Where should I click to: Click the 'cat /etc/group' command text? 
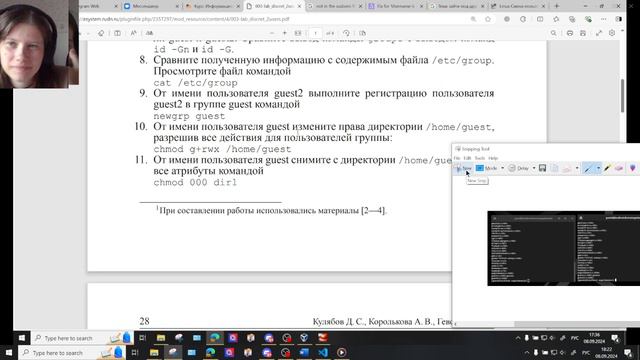point(196,83)
